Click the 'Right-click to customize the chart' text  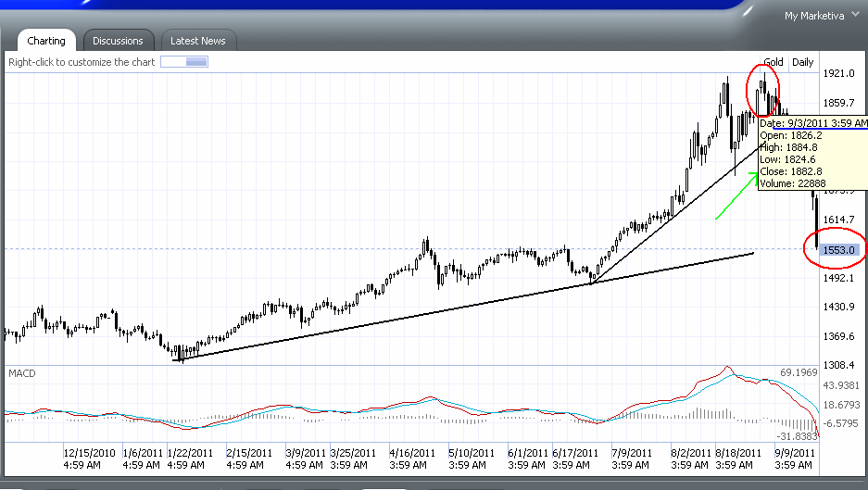coord(82,62)
